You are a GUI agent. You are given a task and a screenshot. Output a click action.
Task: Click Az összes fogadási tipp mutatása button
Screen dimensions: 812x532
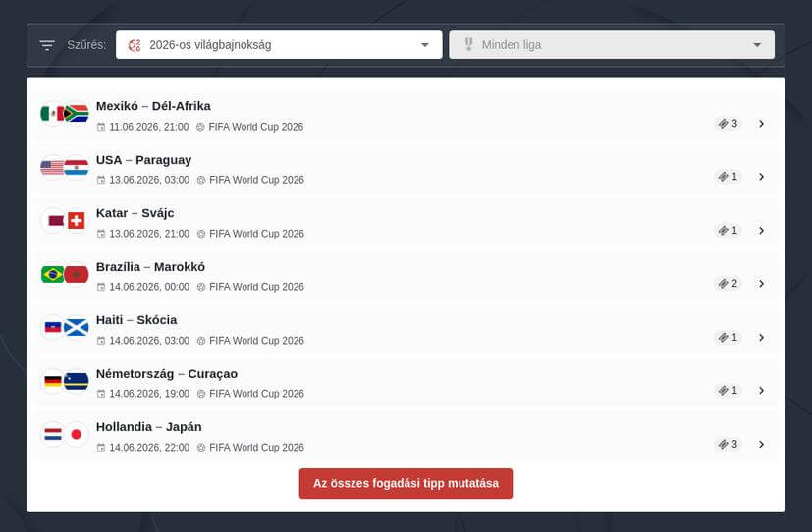point(406,484)
